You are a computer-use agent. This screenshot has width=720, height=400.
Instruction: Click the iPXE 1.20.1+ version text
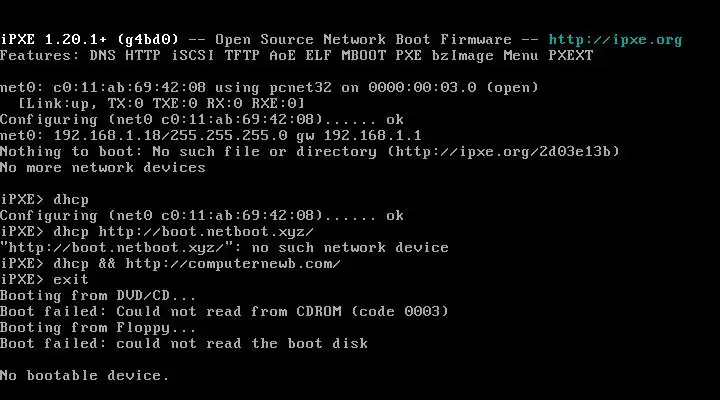[x=54, y=39]
